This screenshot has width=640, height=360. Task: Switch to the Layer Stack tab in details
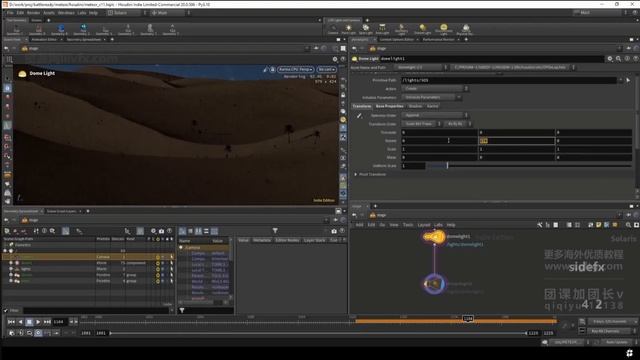point(315,240)
